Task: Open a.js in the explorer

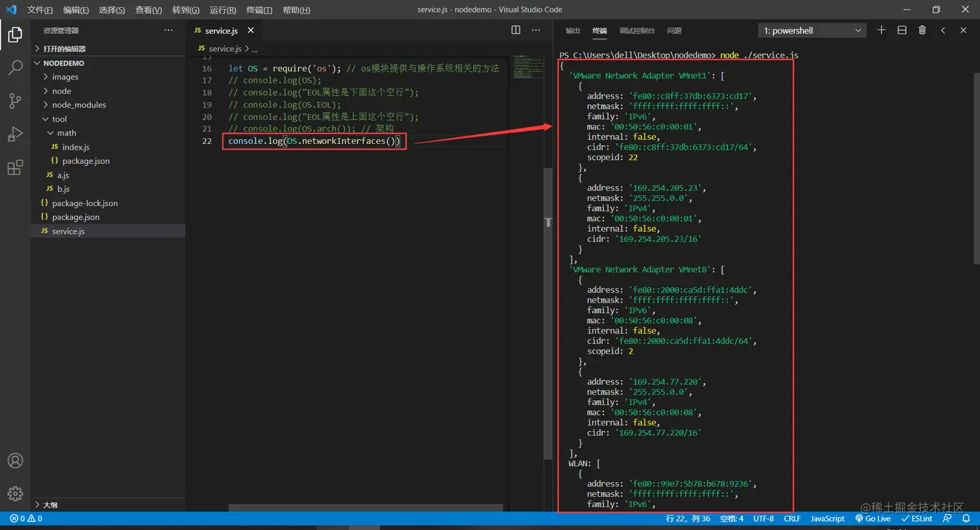Action: click(108, 175)
